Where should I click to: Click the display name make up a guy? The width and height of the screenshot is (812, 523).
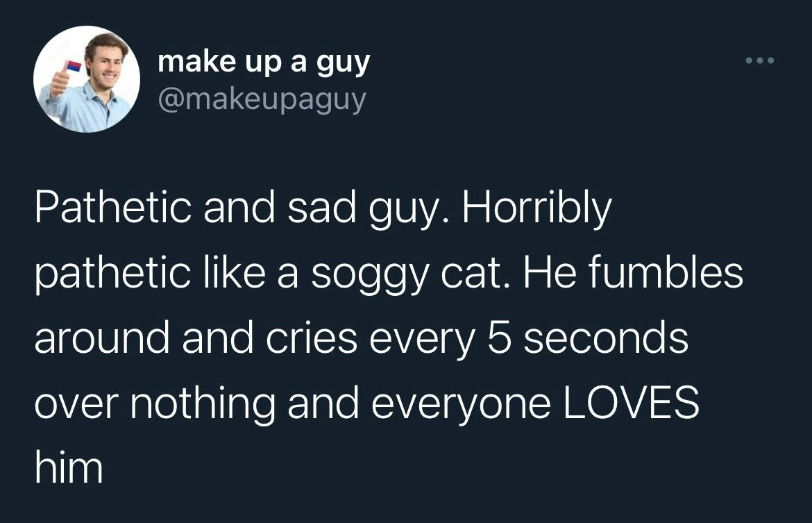click(x=264, y=60)
